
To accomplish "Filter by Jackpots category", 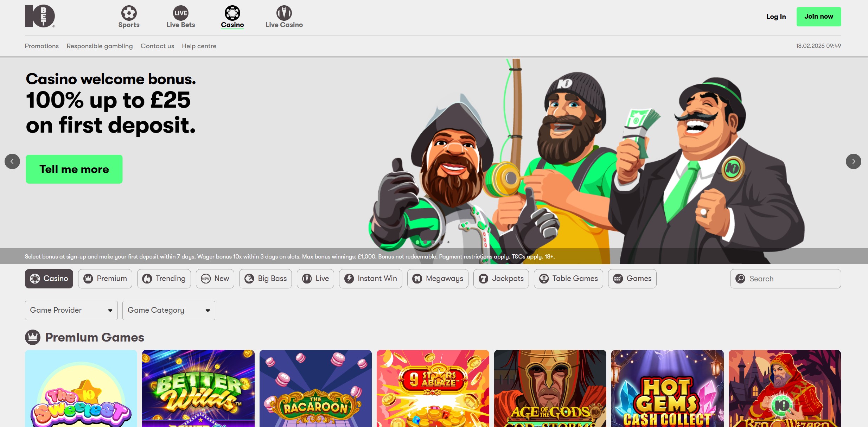I will (501, 279).
